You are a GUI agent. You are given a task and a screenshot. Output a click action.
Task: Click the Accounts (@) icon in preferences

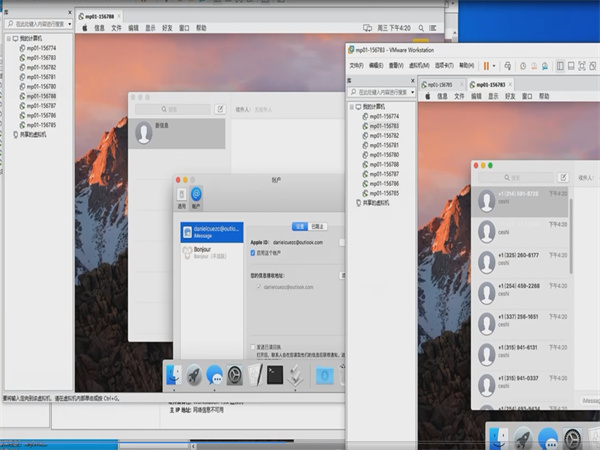[x=196, y=195]
